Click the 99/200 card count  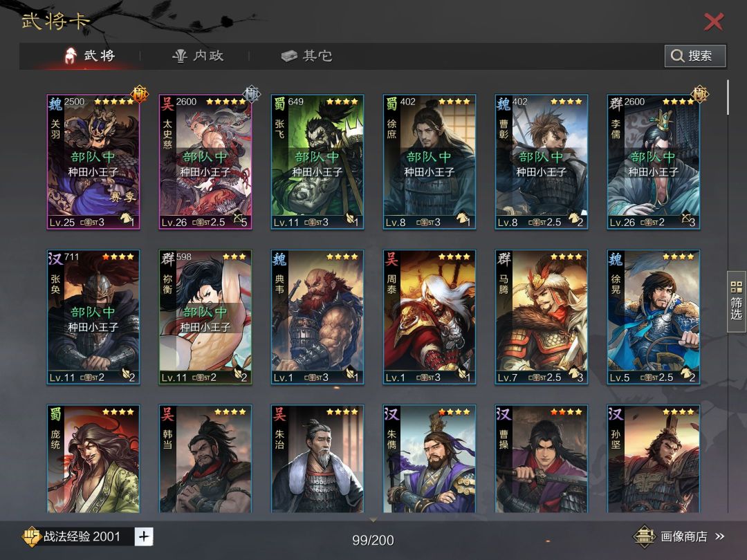[x=373, y=540]
